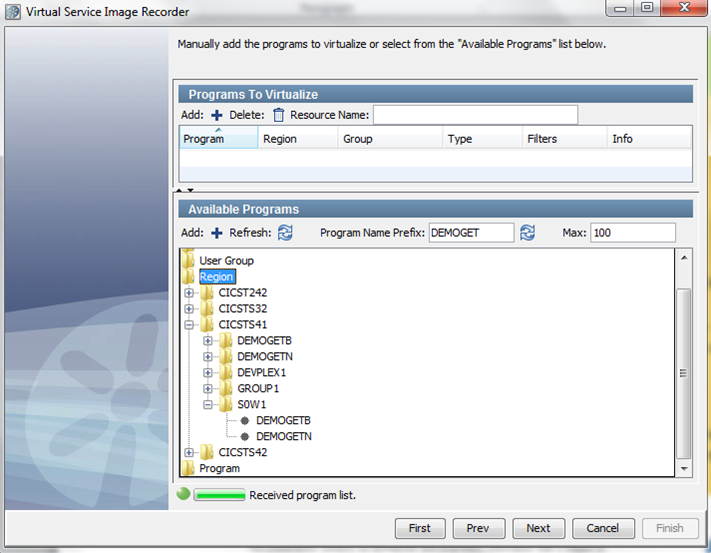Click the Filters column header
Image resolution: width=711 pixels, height=553 pixels.
[x=565, y=139]
